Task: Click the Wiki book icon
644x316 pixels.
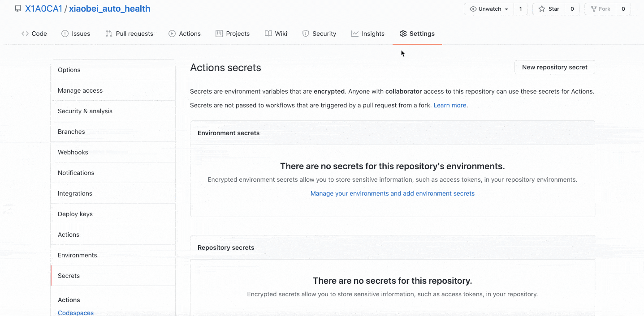Action: (268, 34)
